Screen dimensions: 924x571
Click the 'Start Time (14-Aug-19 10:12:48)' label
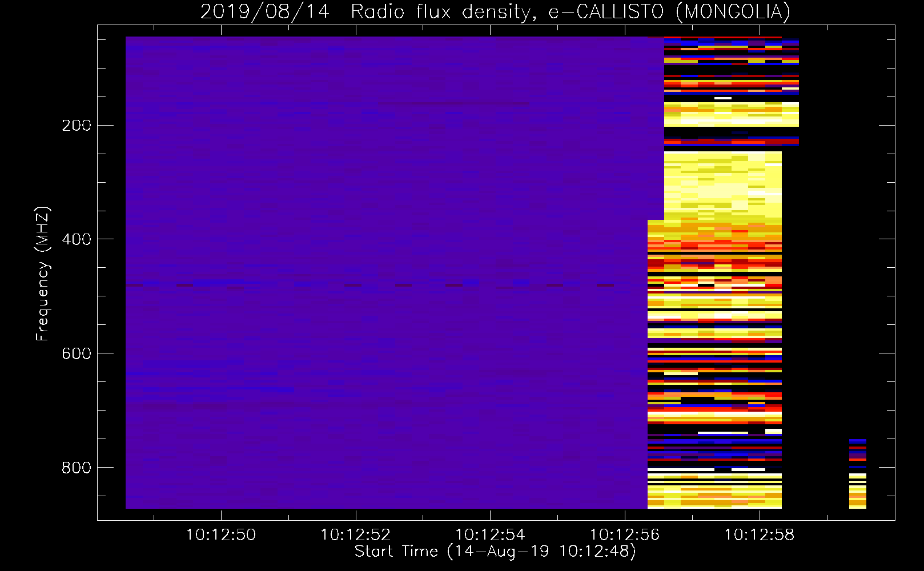495,552
